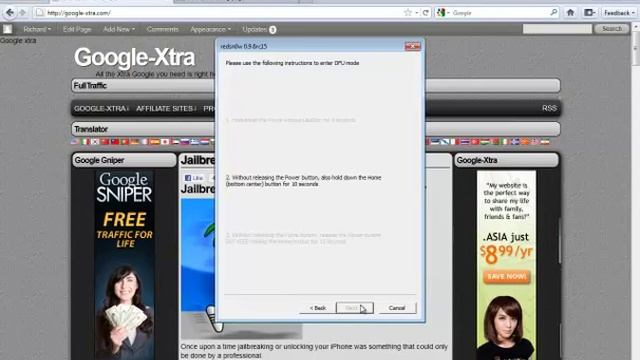Expand the Appearance dropdown menu
This screenshot has width=640, height=360.
[x=210, y=29]
